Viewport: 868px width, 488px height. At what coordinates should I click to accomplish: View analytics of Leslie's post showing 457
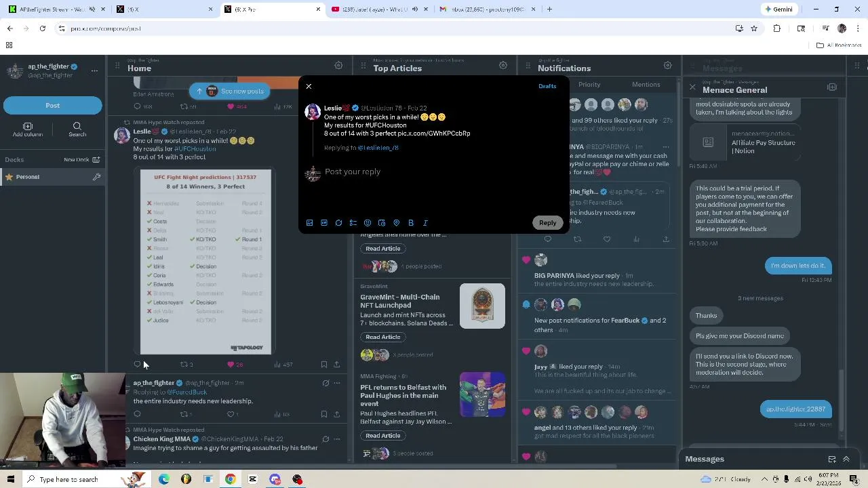coord(283,365)
